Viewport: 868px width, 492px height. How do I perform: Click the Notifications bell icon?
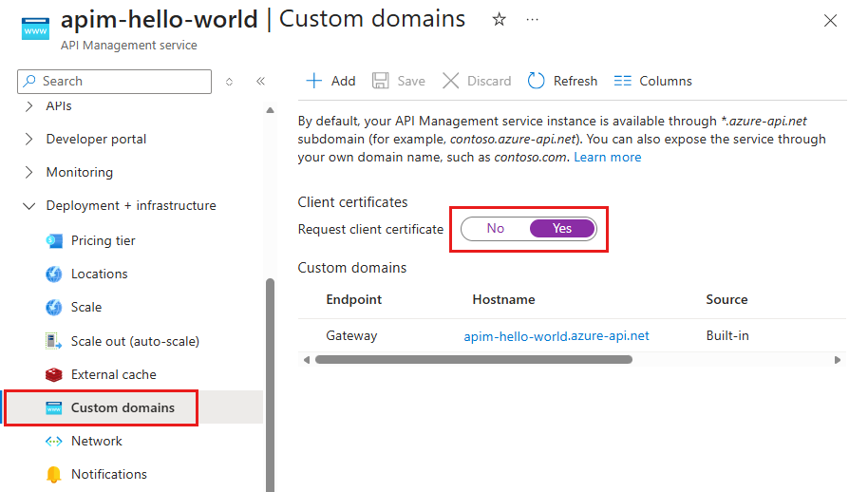(54, 474)
